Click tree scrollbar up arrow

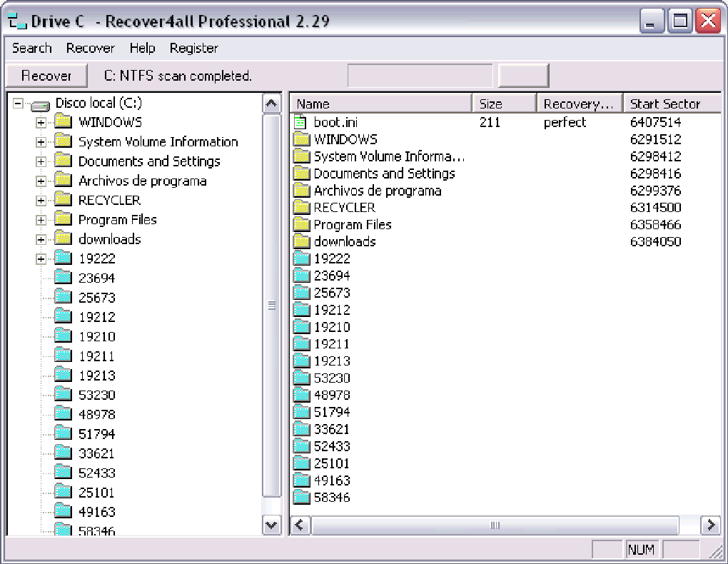pos(272,104)
